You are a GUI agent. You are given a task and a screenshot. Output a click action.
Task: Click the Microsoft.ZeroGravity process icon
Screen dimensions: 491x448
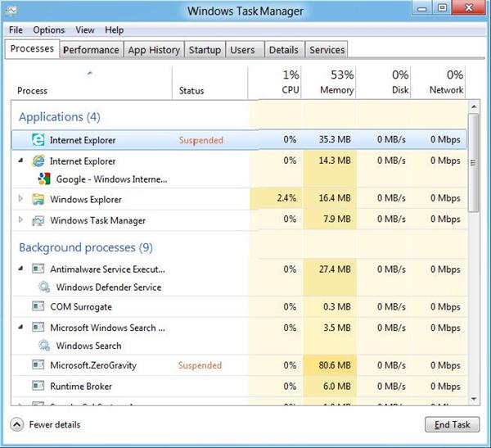(x=38, y=364)
